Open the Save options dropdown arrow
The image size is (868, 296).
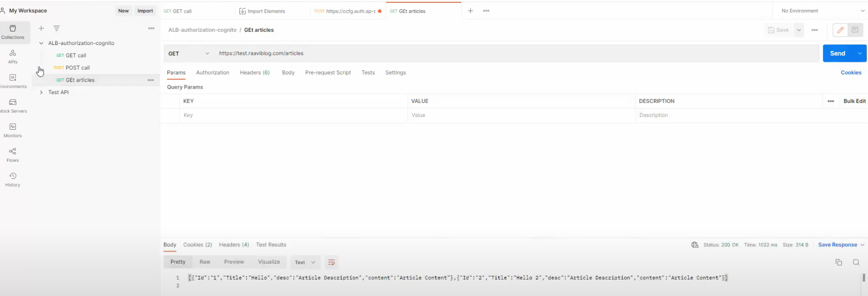(x=799, y=30)
